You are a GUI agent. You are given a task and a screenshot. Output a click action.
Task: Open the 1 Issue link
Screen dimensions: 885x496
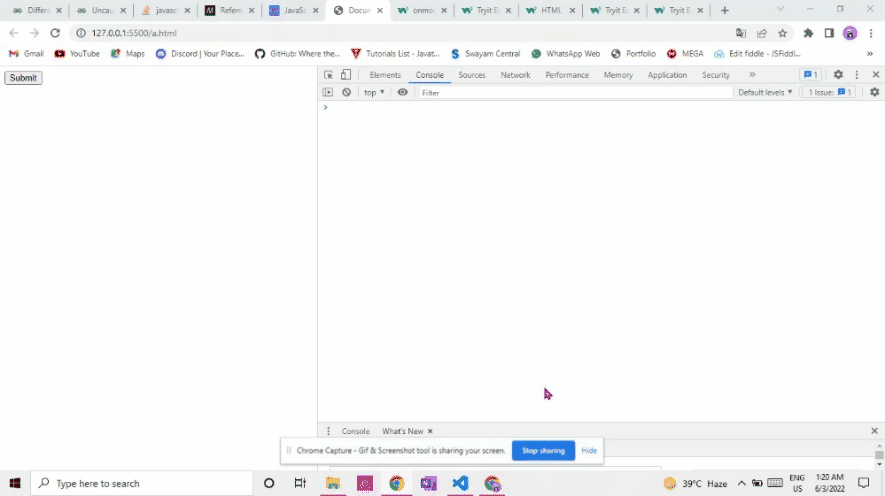(829, 92)
